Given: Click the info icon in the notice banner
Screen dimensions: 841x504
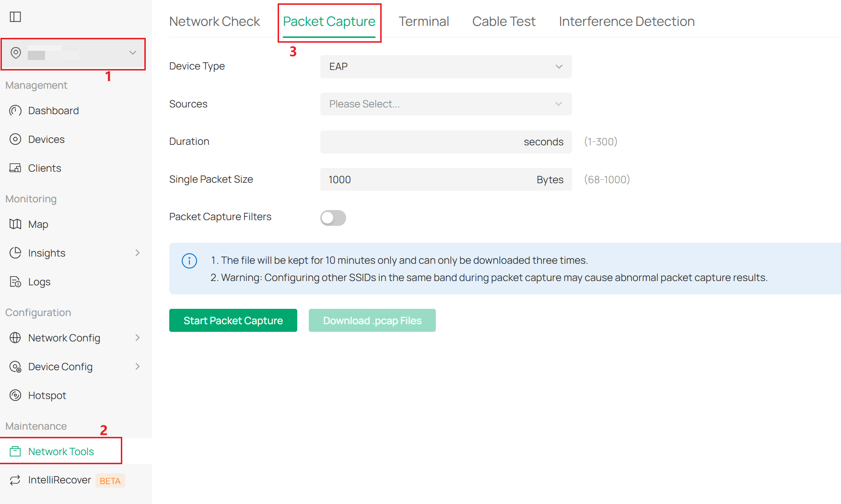Looking at the screenshot, I should click(189, 261).
